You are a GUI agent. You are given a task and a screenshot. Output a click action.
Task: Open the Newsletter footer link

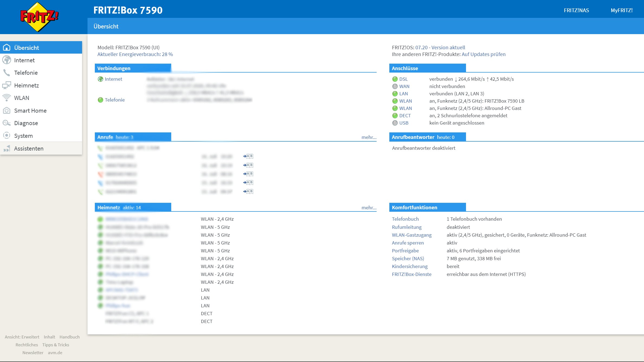pyautogui.click(x=33, y=353)
